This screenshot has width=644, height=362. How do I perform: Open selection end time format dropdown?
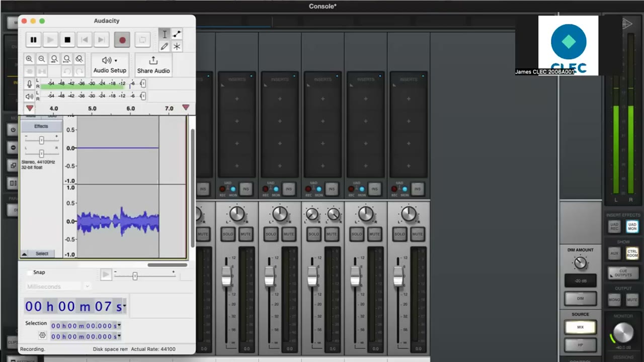tap(119, 336)
